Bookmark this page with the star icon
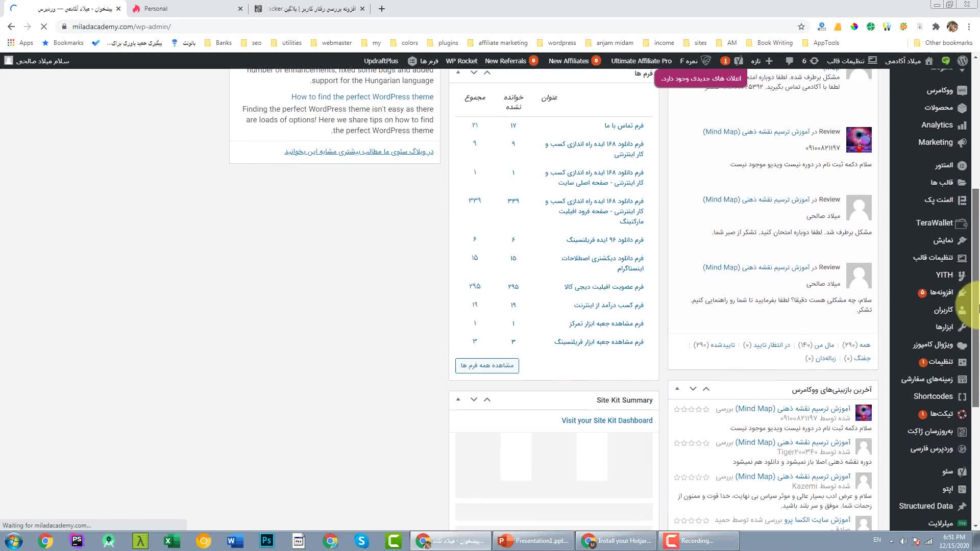 coord(801,27)
